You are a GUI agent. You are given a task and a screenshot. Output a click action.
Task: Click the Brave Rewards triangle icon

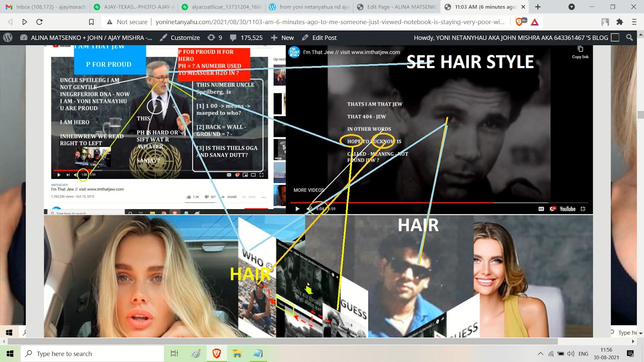[x=535, y=22]
